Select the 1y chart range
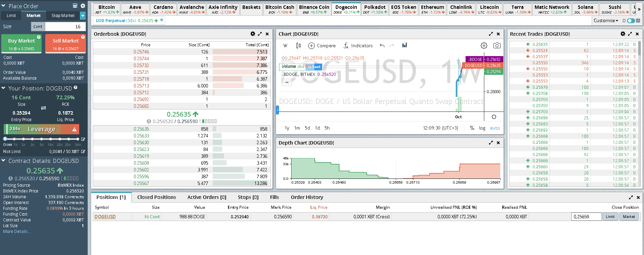Screen dimensions: 644x255 pyautogui.click(x=287, y=128)
